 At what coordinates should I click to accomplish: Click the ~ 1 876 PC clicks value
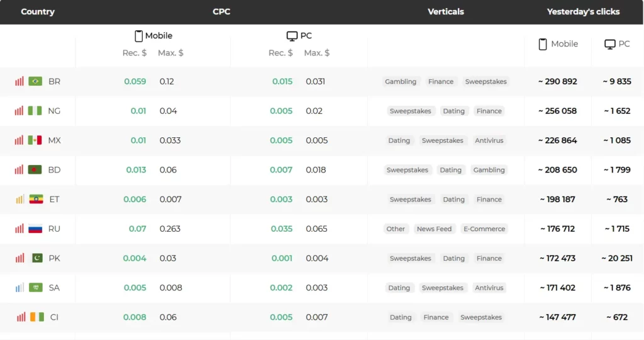pyautogui.click(x=617, y=288)
